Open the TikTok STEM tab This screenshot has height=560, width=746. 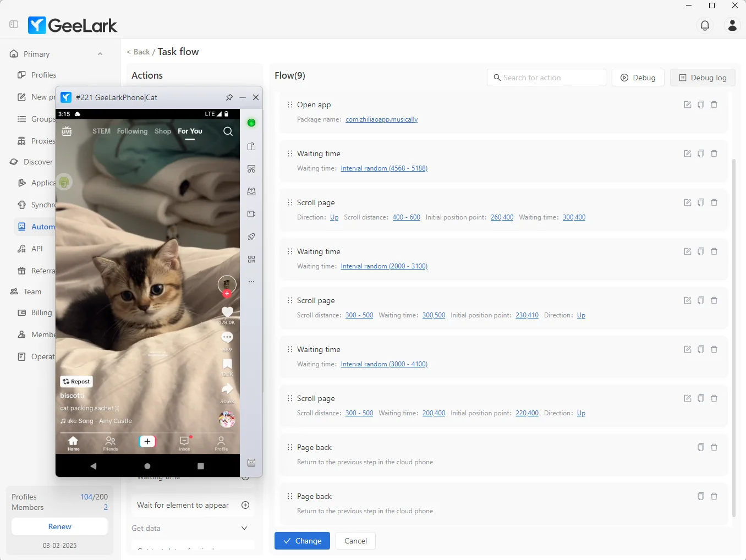[101, 131]
